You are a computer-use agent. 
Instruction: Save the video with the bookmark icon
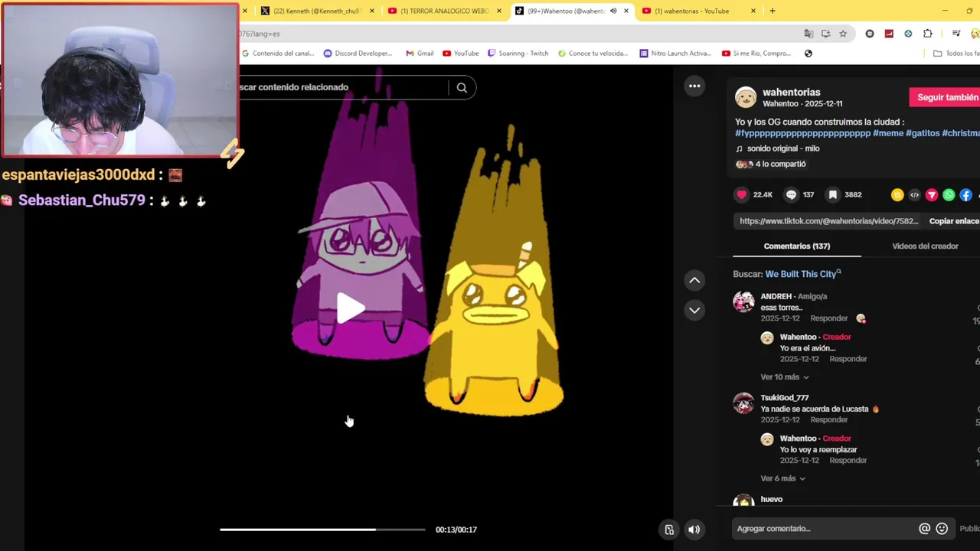pos(833,195)
